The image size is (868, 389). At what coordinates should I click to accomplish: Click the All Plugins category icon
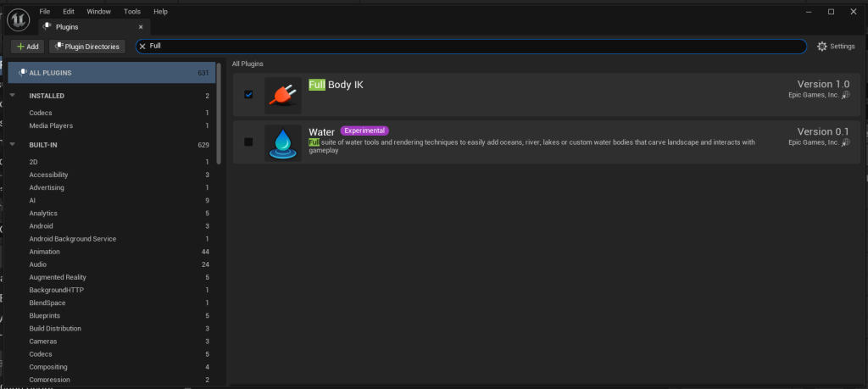(23, 73)
